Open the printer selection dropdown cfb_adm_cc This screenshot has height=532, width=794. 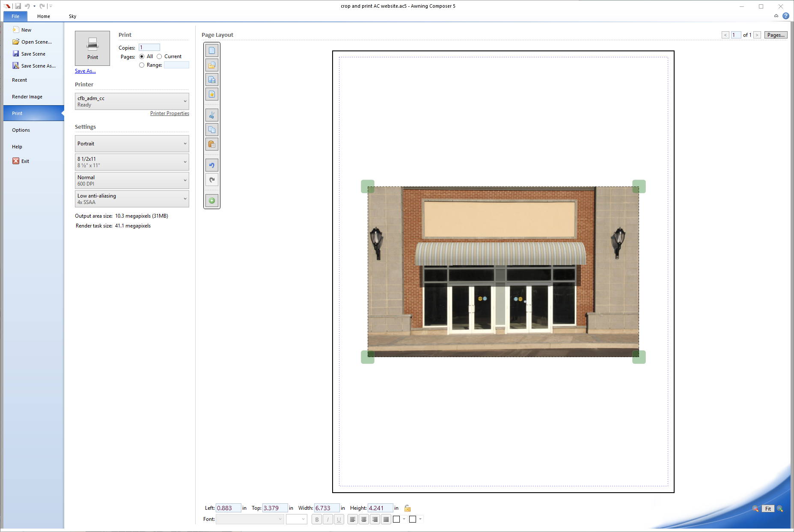[x=132, y=101]
